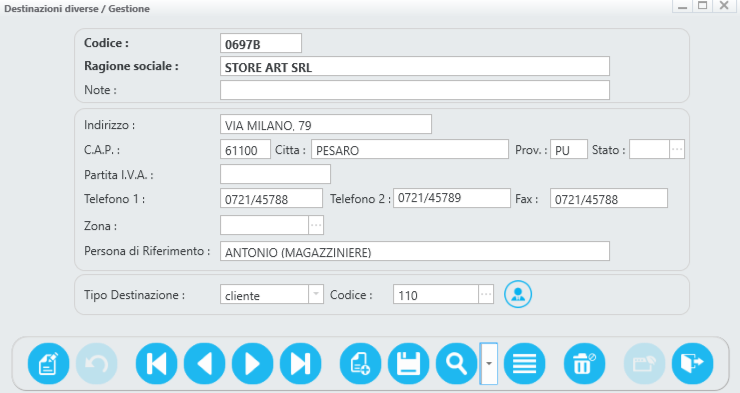This screenshot has width=740, height=393.
Task: Click the 'Ragione sociale :' label
Action: (131, 66)
